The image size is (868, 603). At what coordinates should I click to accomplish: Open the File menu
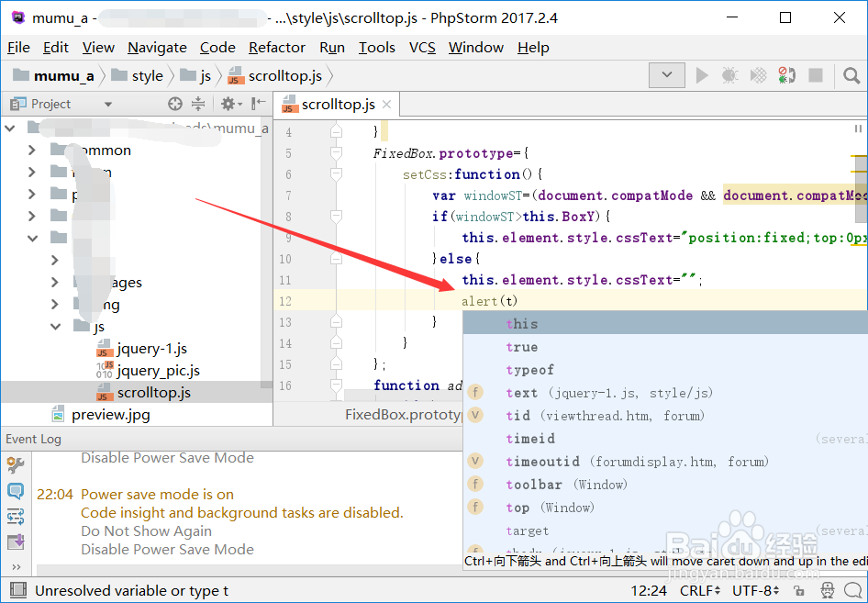pos(18,48)
